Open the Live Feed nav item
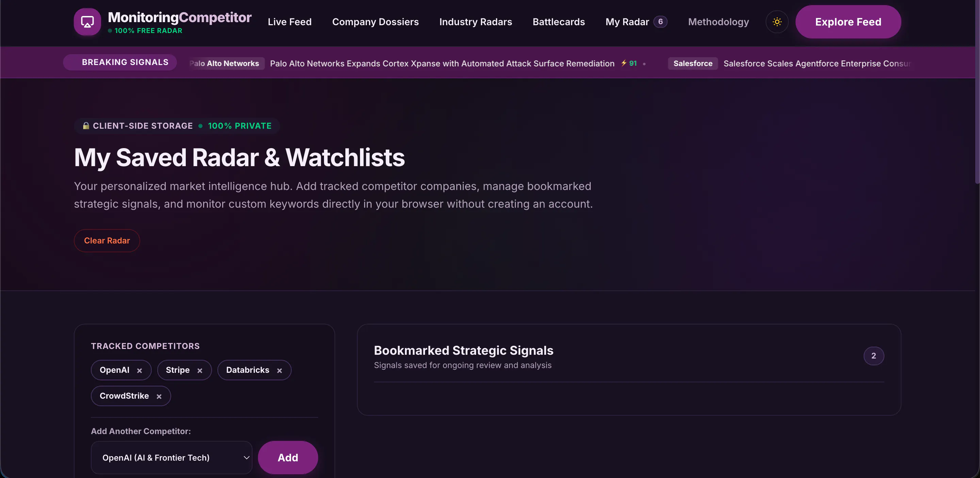Viewport: 980px width, 478px height. (290, 22)
